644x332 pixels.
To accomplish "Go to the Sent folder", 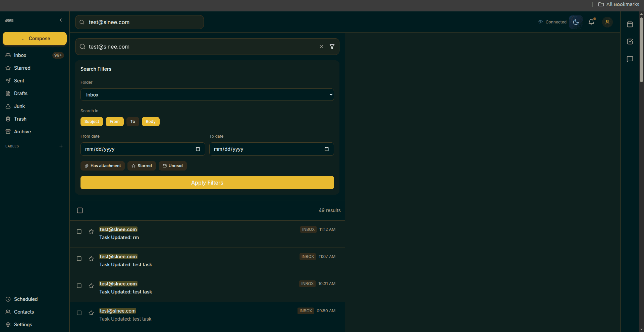I will pyautogui.click(x=19, y=81).
